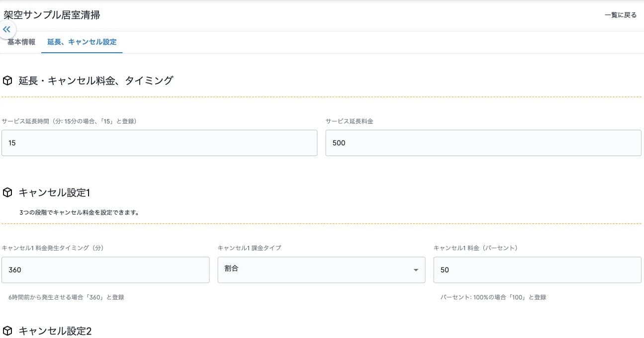Click heading 延長・キャンセル料金、タイミング

click(x=96, y=81)
